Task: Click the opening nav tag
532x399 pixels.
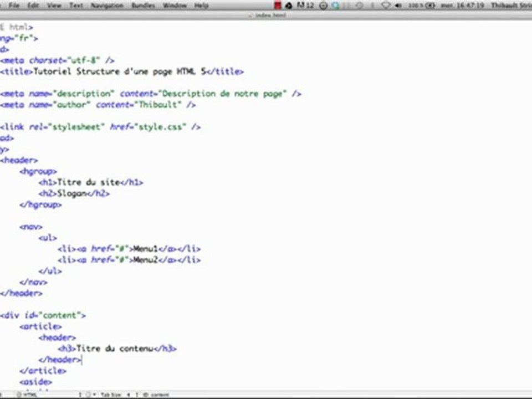Action: pyautogui.click(x=31, y=227)
